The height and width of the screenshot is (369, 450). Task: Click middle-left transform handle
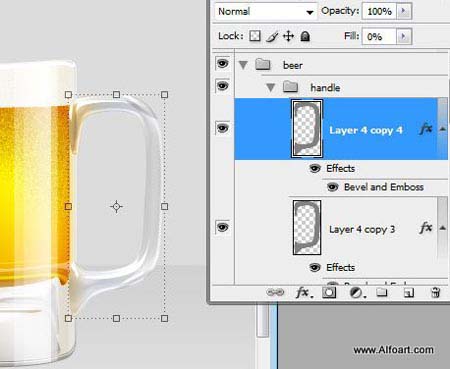(x=68, y=207)
